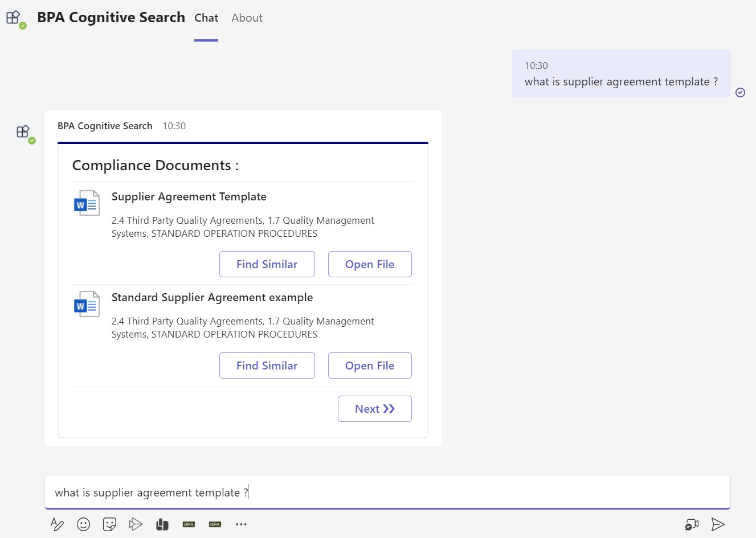Screen dimensions: 756x538
Task: Open File for Supplier Agreement Template
Action: (370, 264)
